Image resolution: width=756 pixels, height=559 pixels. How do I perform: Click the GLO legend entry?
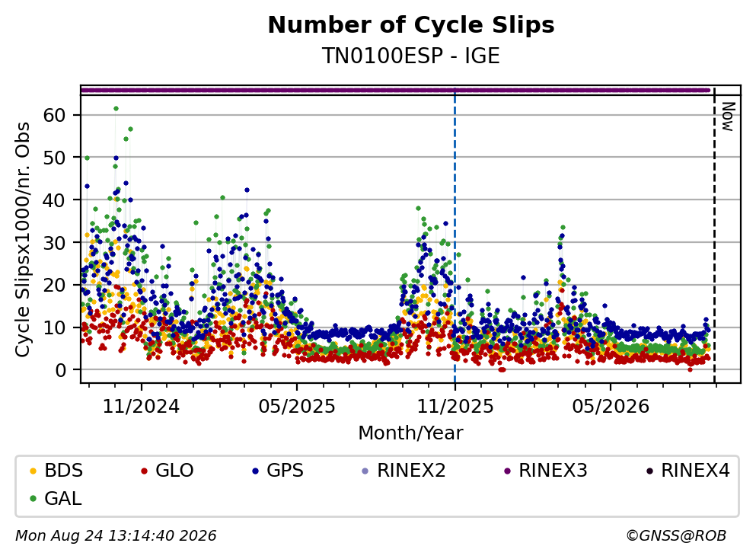click(167, 470)
